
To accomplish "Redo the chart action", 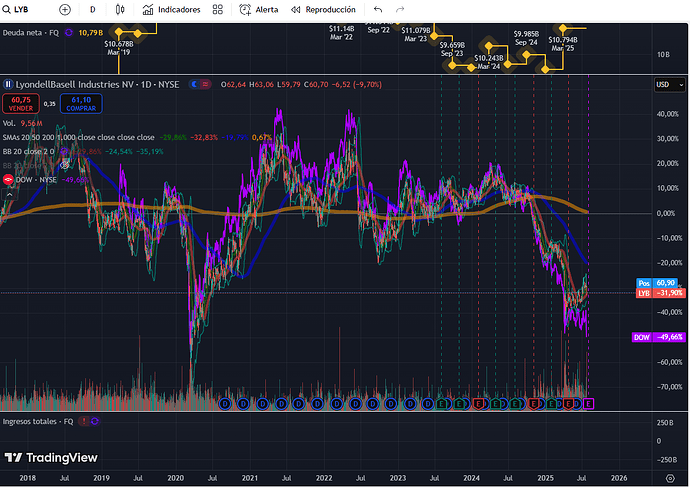I will pos(400,9).
